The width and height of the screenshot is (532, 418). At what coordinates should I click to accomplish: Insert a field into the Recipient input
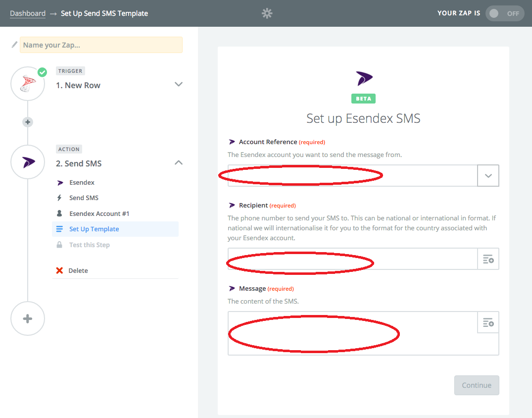(x=488, y=259)
